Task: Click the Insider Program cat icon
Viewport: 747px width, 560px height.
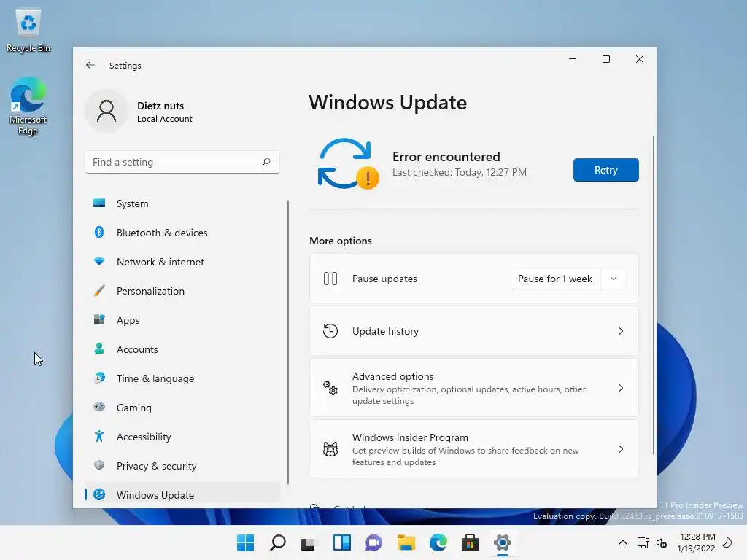Action: point(330,449)
